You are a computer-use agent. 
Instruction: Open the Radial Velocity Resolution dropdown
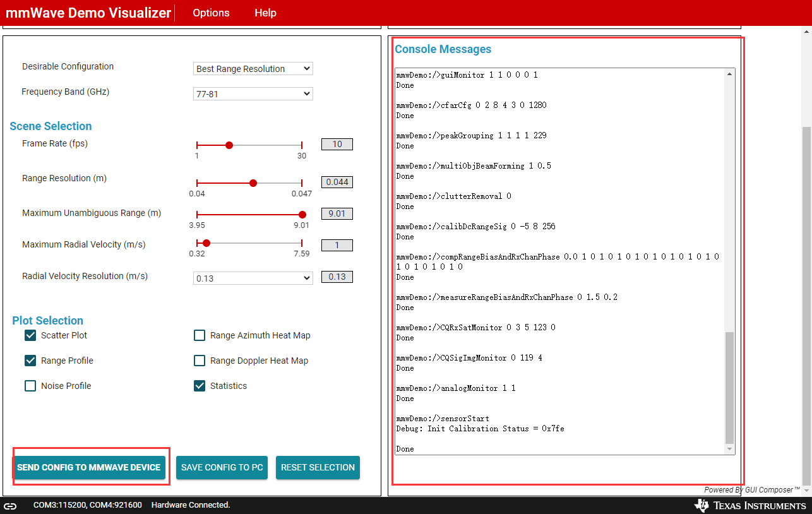pos(253,278)
